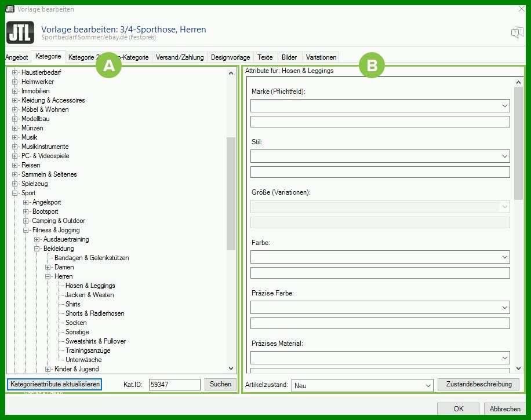Image resolution: width=531 pixels, height=420 pixels.
Task: Expand the Ausdauertraining node
Action: click(x=37, y=240)
